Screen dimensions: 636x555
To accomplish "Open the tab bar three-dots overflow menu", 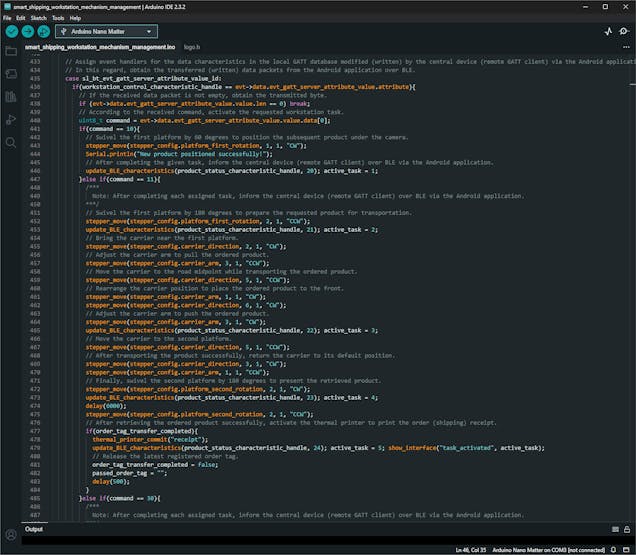I will click(x=625, y=47).
